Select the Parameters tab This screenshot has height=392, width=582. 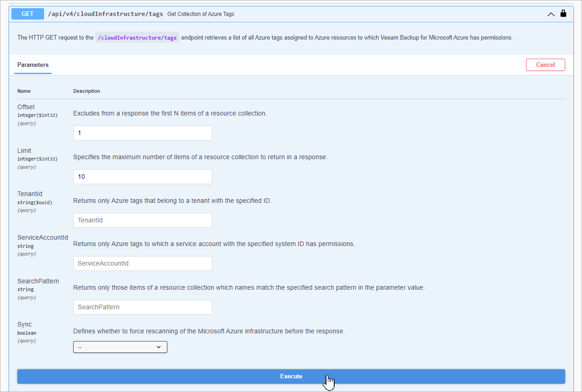tap(33, 65)
